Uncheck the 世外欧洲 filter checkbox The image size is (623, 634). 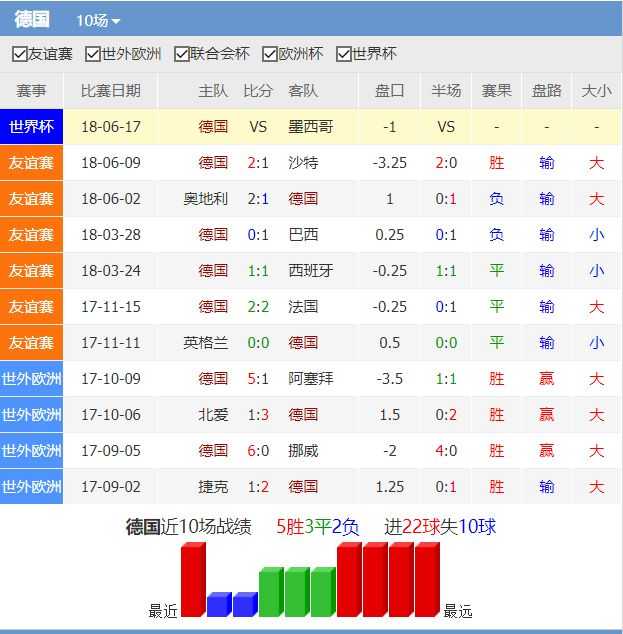[93, 54]
